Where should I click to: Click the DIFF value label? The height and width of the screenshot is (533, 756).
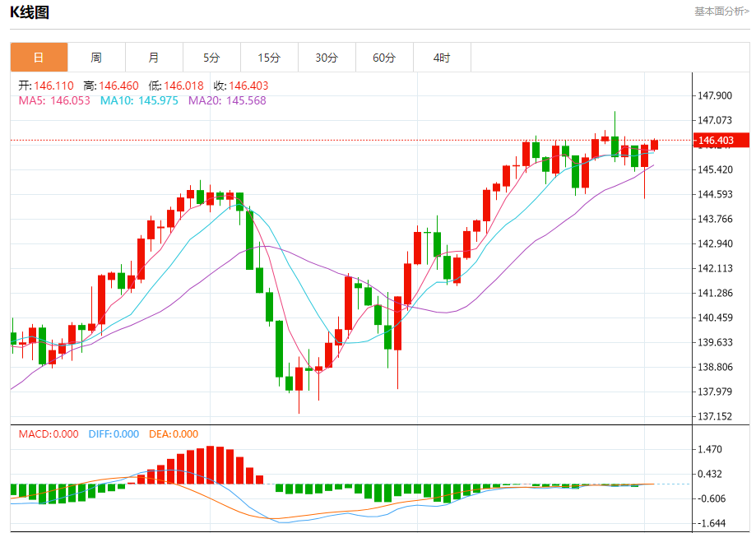(114, 433)
